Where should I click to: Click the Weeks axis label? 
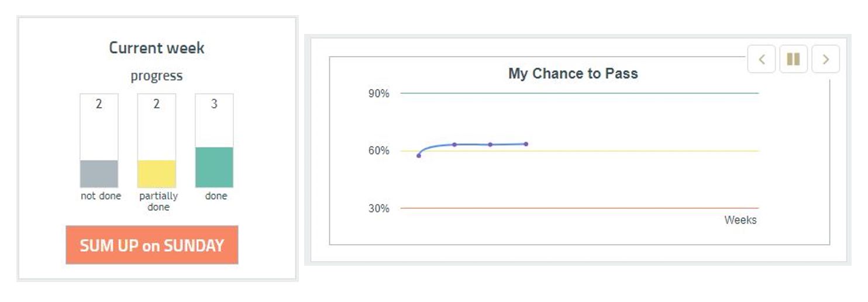740,220
